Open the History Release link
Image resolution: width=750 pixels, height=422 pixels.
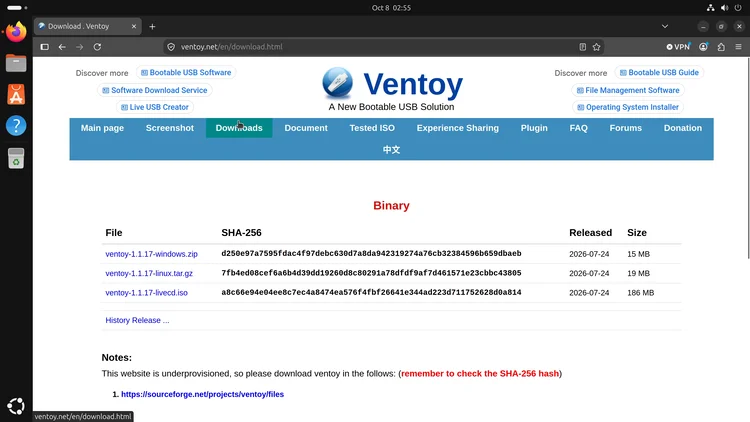point(137,321)
